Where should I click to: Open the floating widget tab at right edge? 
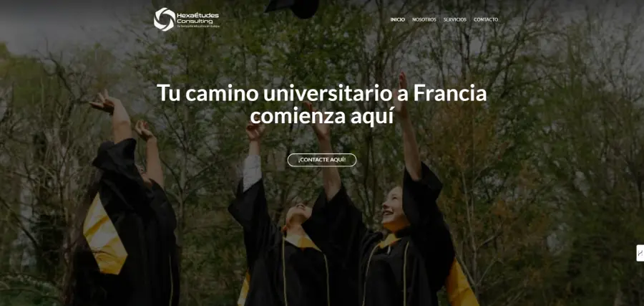click(x=640, y=253)
